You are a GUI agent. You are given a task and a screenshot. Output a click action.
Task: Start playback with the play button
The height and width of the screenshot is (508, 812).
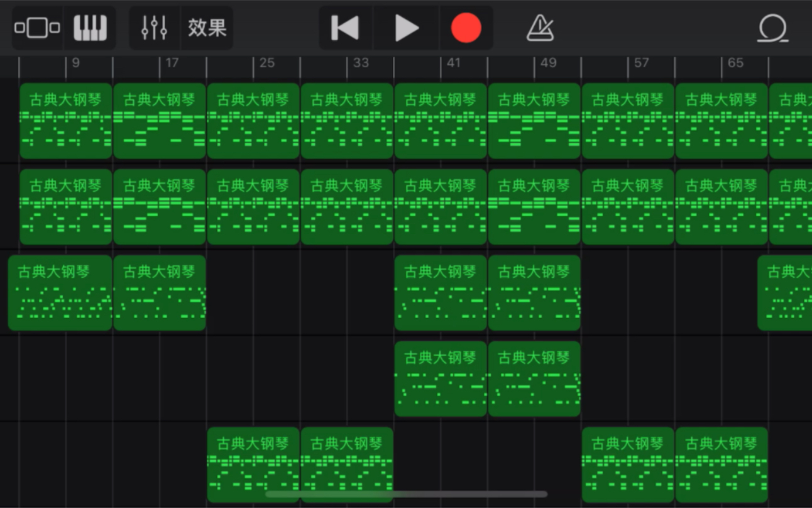[407, 28]
